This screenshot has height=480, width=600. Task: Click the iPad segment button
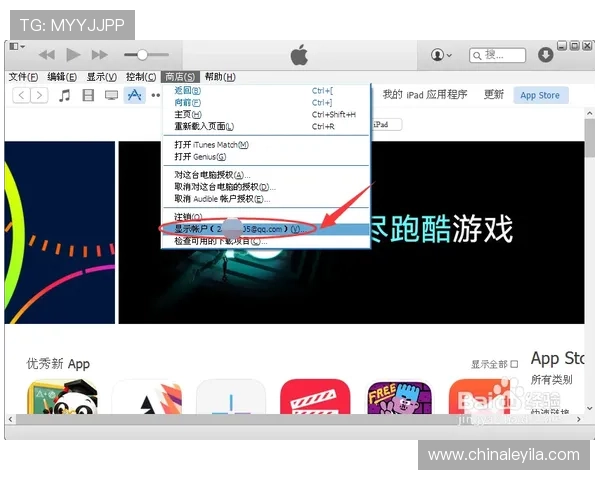coord(386,124)
